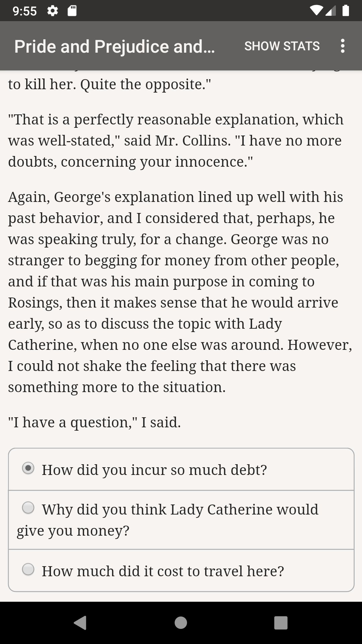Screen dimensions: 362x644
Task: Tap the "I have a question" line
Action: 95,422
